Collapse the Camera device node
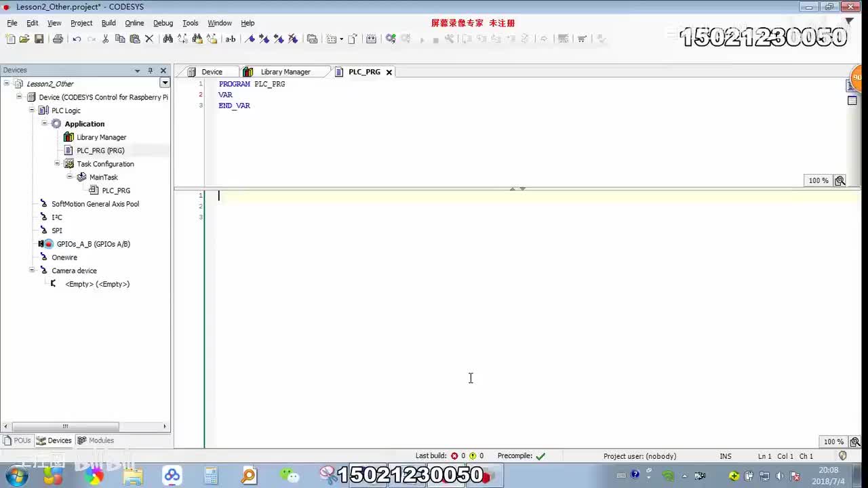This screenshot has width=868, height=488. [x=32, y=270]
